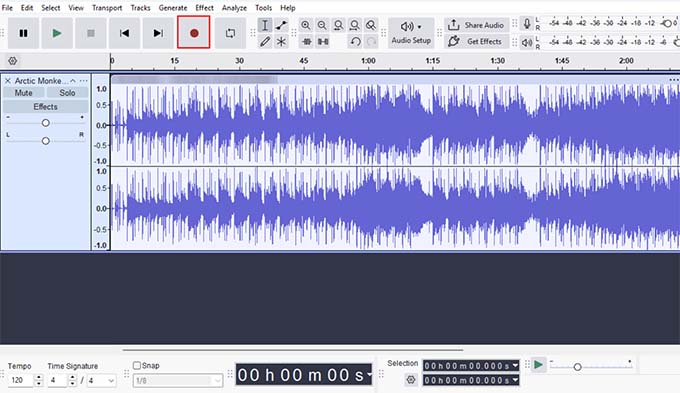680x393 pixels.
Task: Open timeline options gear icon
Action: click(13, 61)
